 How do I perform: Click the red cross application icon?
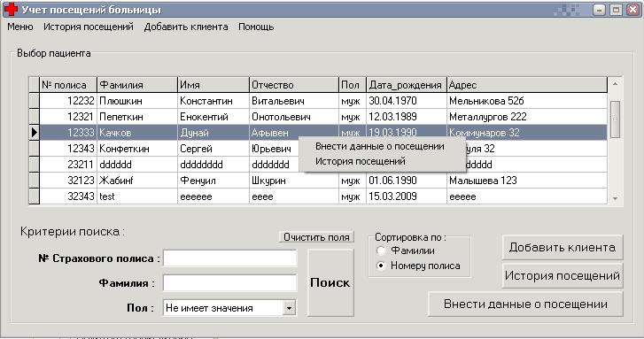[x=11, y=9]
